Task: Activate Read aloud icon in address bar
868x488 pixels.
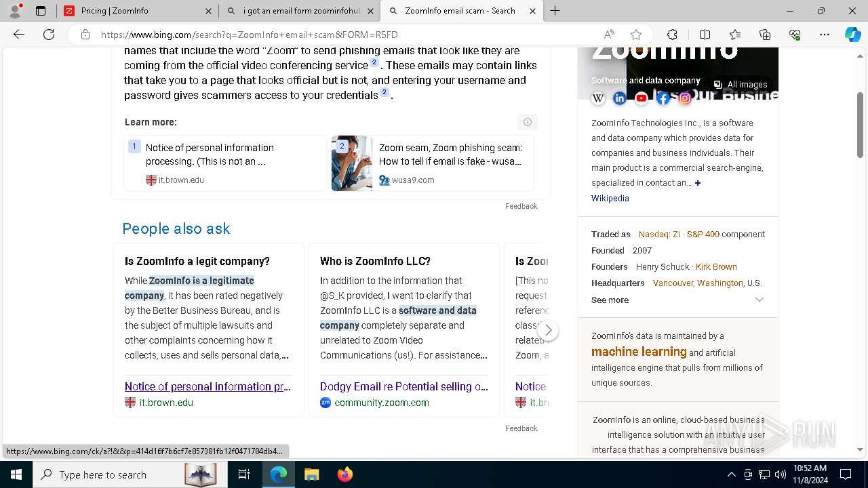Action: point(609,35)
